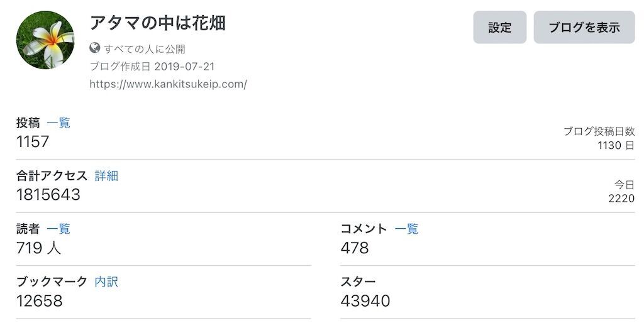Open the 一覧 link beside 投稿

(x=58, y=123)
